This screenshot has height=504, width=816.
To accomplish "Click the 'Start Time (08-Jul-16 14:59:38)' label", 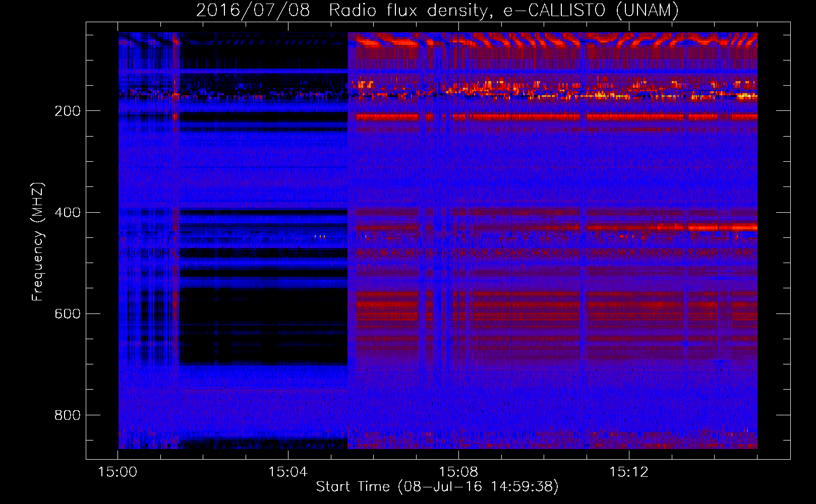I will coord(437,487).
